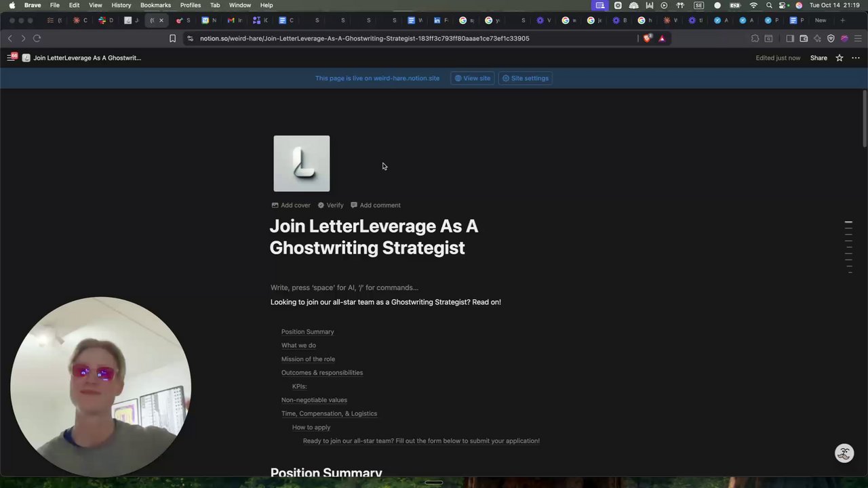This screenshot has height=488, width=868.
Task: Open Spotlight search in menu bar
Action: click(768, 5)
